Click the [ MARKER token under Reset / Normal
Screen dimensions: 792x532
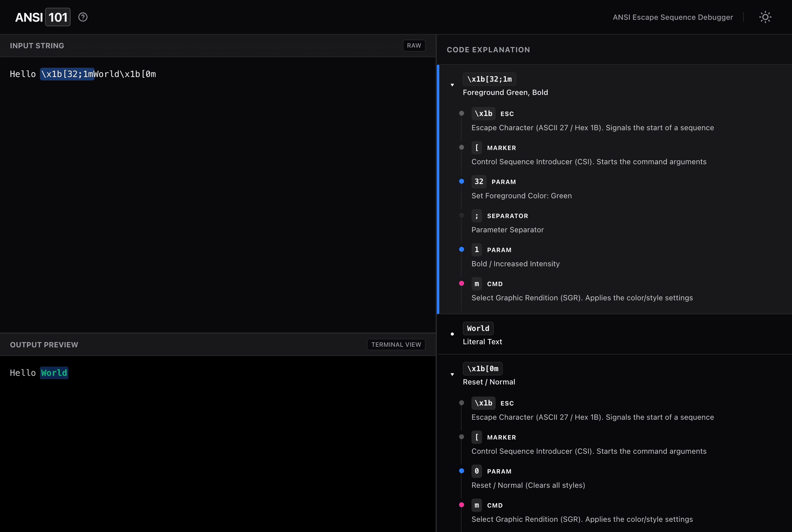pyautogui.click(x=476, y=437)
